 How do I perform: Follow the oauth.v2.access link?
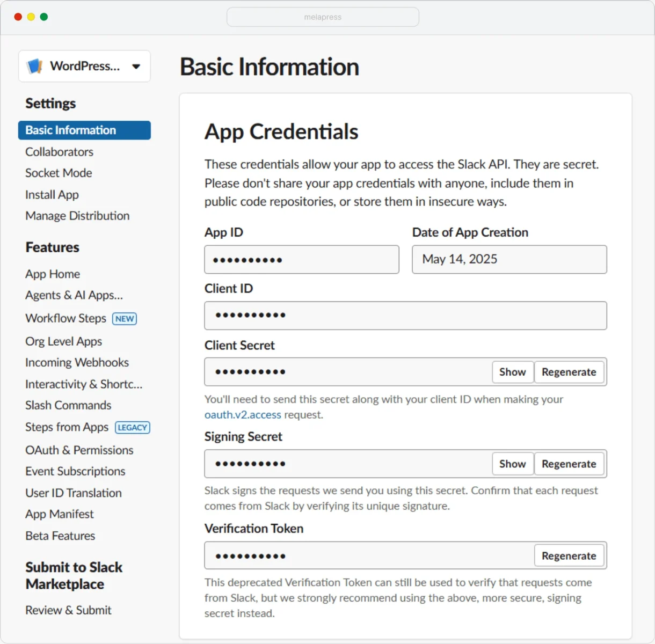click(x=243, y=415)
